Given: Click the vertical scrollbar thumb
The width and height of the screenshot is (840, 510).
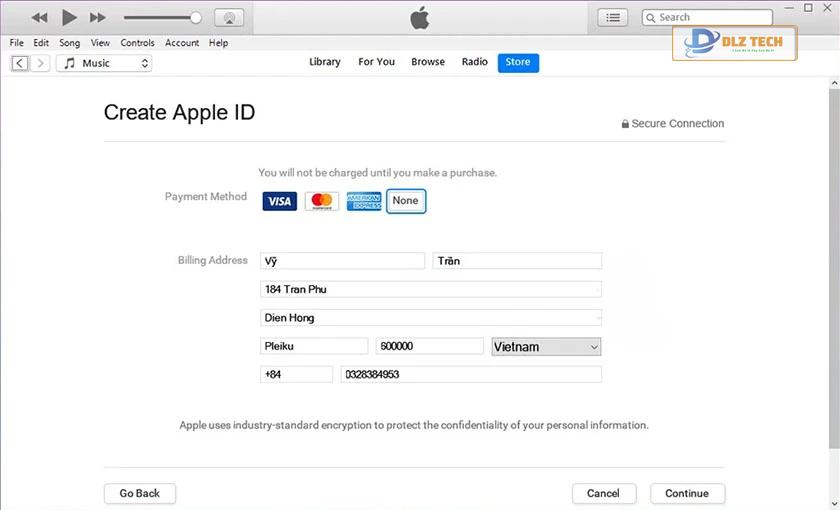Looking at the screenshot, I should 834,268.
